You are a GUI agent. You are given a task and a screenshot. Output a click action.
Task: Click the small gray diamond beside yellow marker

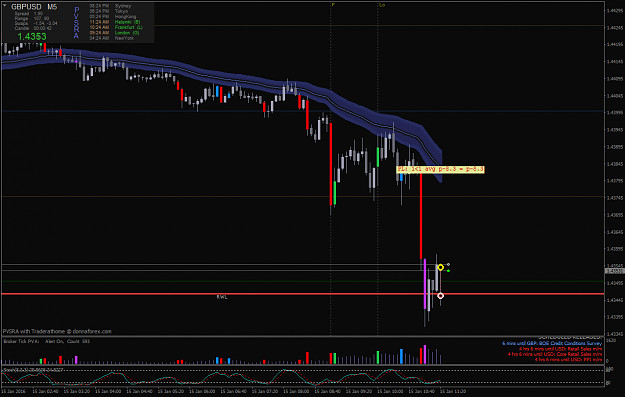448,264
